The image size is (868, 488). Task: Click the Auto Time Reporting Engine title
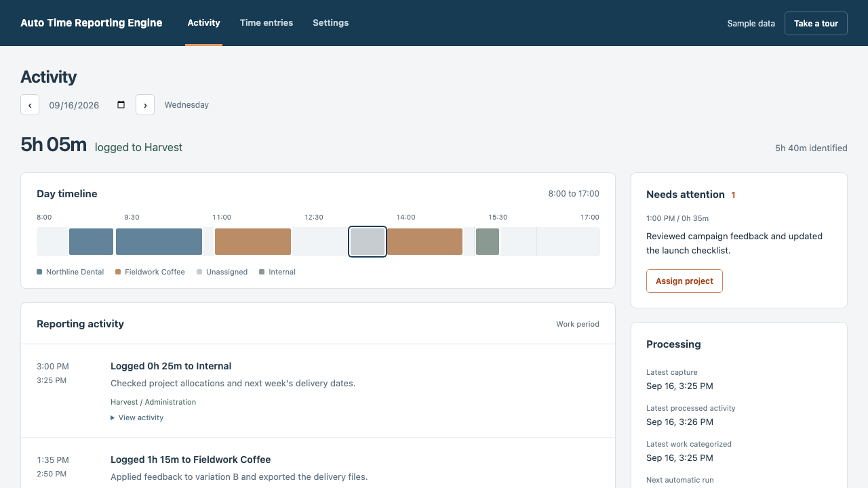click(92, 23)
